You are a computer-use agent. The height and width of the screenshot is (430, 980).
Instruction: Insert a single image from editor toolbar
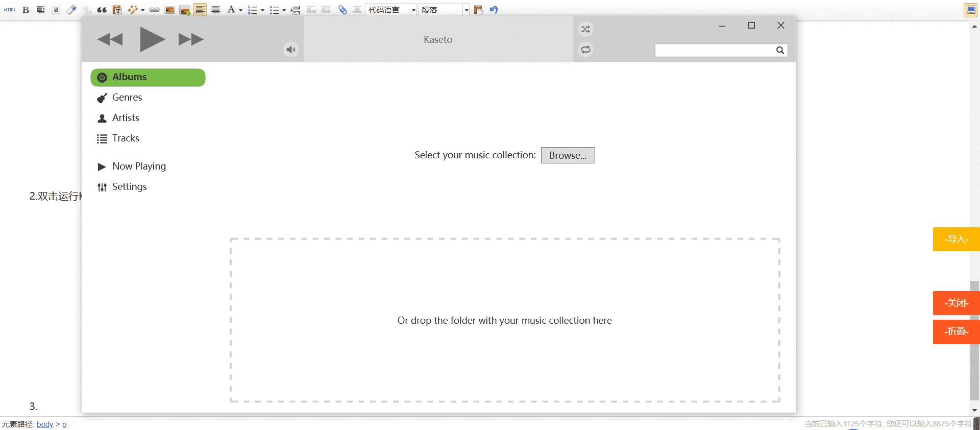[x=170, y=10]
